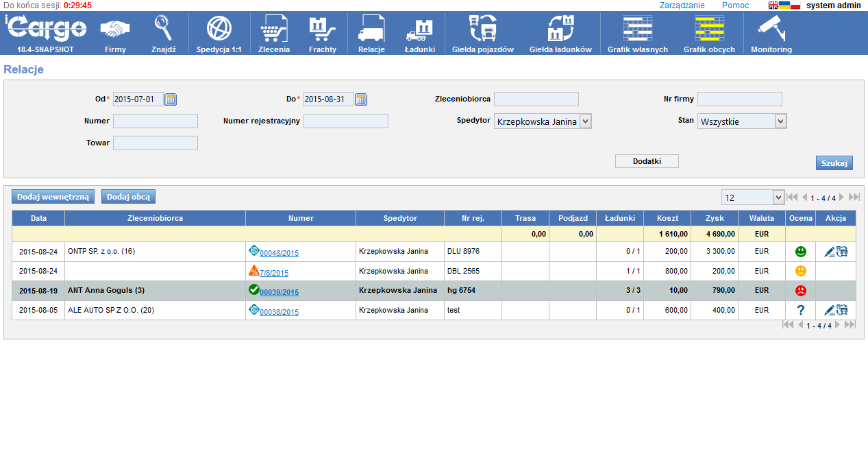Open relation link 00039/2015
The width and height of the screenshot is (868, 467).
click(x=279, y=292)
